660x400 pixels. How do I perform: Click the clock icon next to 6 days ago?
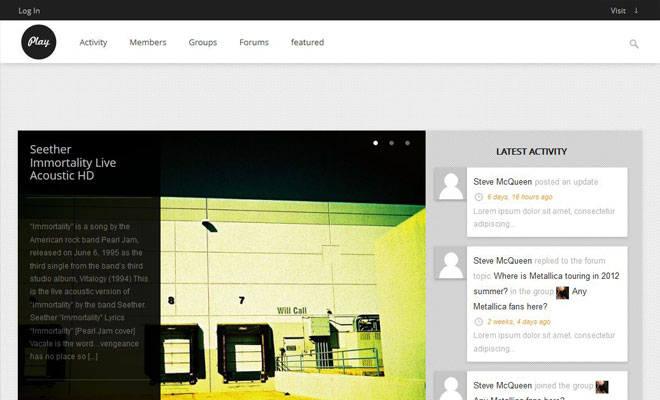(478, 197)
